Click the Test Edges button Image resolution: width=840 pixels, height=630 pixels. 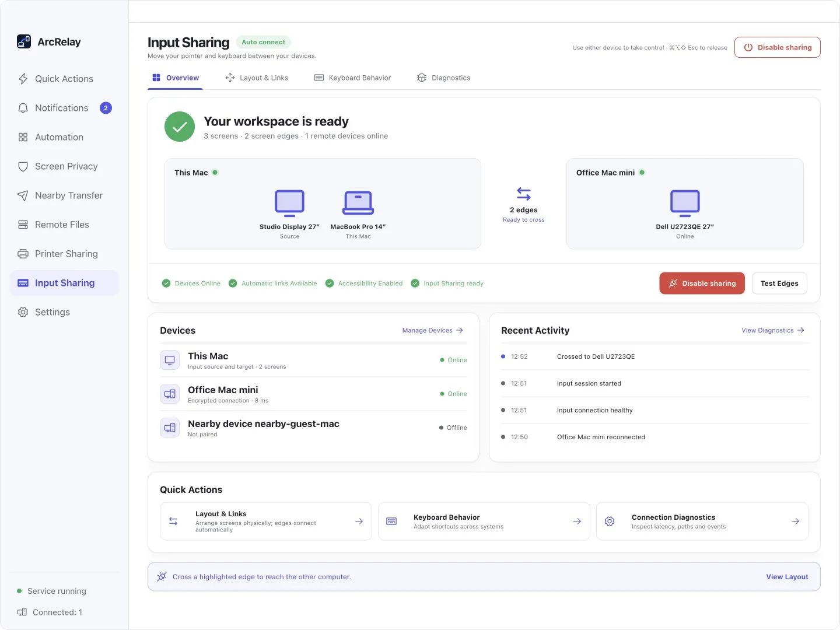point(779,283)
